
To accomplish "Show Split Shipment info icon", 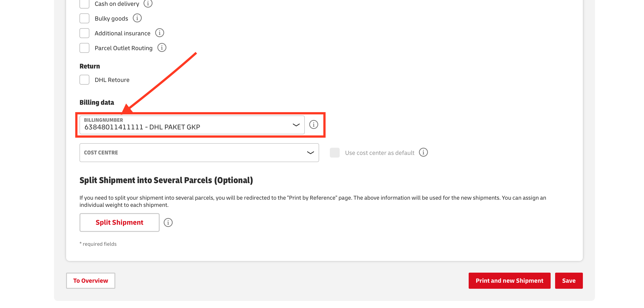I will [x=168, y=222].
